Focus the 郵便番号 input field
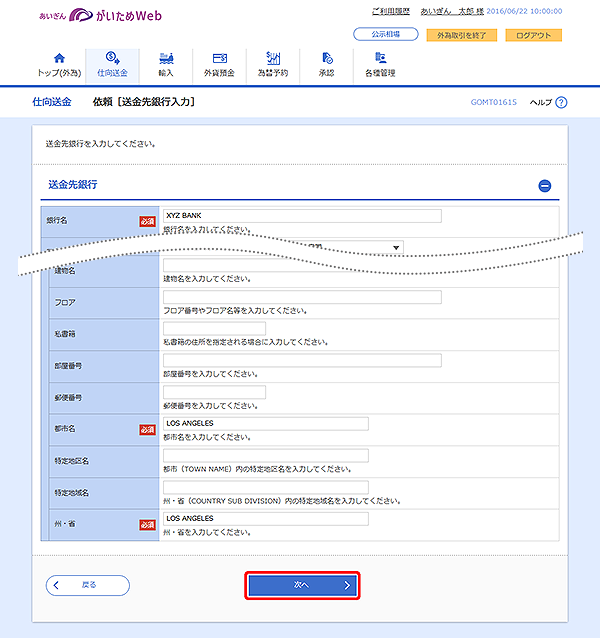Viewport: 600px width, 638px height. pos(214,391)
